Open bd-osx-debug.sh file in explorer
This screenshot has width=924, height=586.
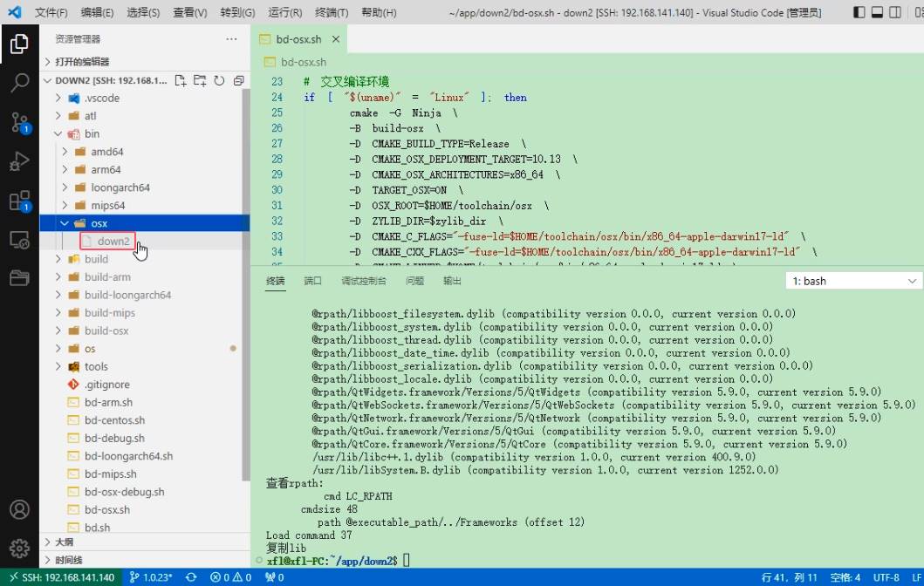[125, 492]
